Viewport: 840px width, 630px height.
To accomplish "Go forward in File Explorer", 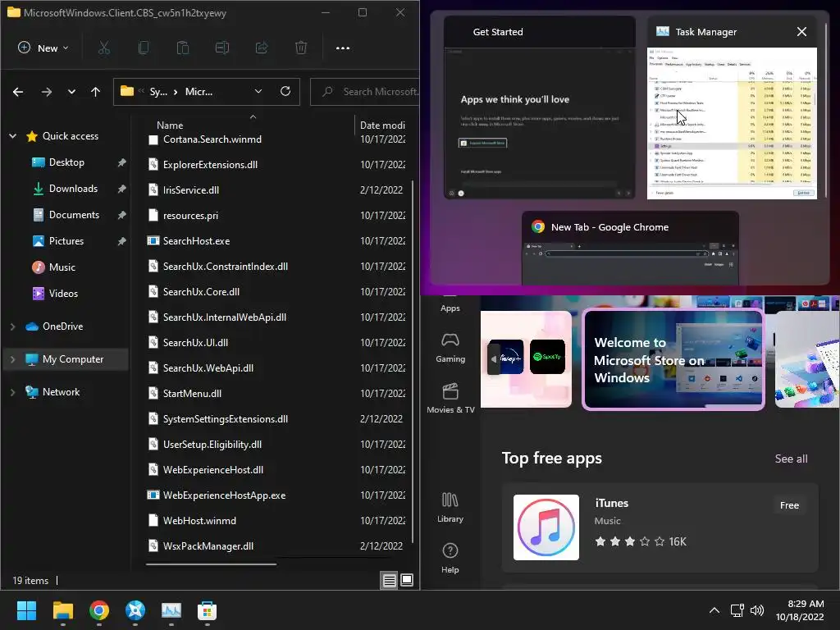I will pos(47,92).
